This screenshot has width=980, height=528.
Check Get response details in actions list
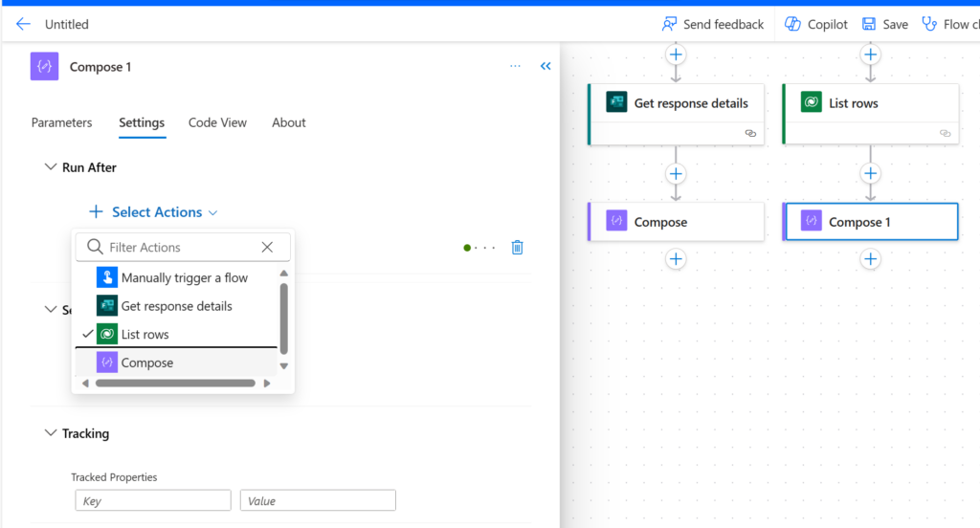click(x=176, y=306)
